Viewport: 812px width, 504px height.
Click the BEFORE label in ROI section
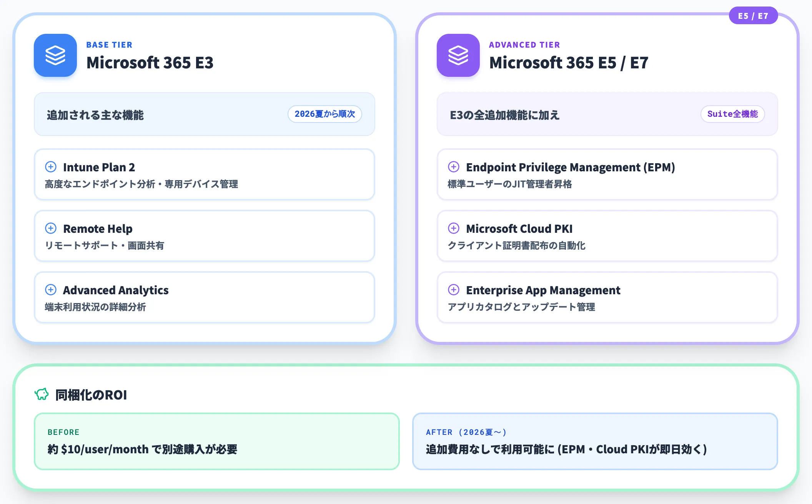[x=63, y=432]
